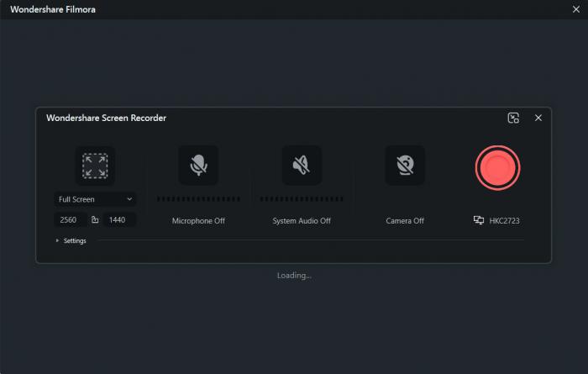The image size is (588, 374).
Task: Switch the recorder to mini mode icon
Action: tap(513, 118)
